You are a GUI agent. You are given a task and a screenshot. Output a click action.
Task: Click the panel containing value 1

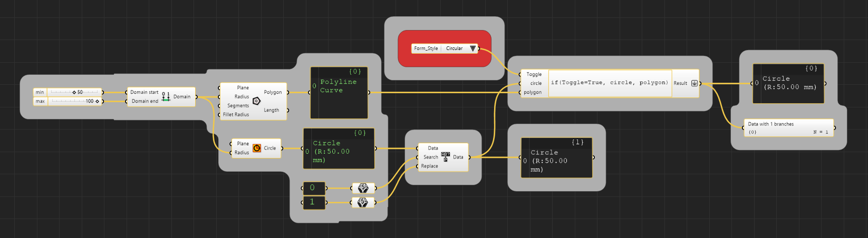(x=314, y=202)
